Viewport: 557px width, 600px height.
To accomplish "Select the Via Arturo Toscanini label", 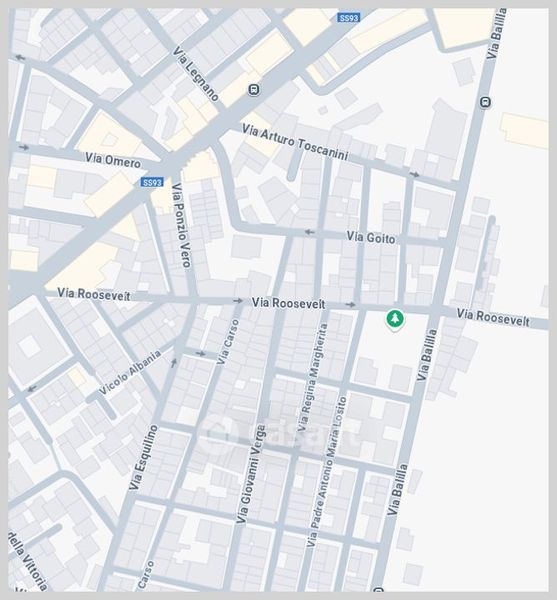I will (295, 142).
